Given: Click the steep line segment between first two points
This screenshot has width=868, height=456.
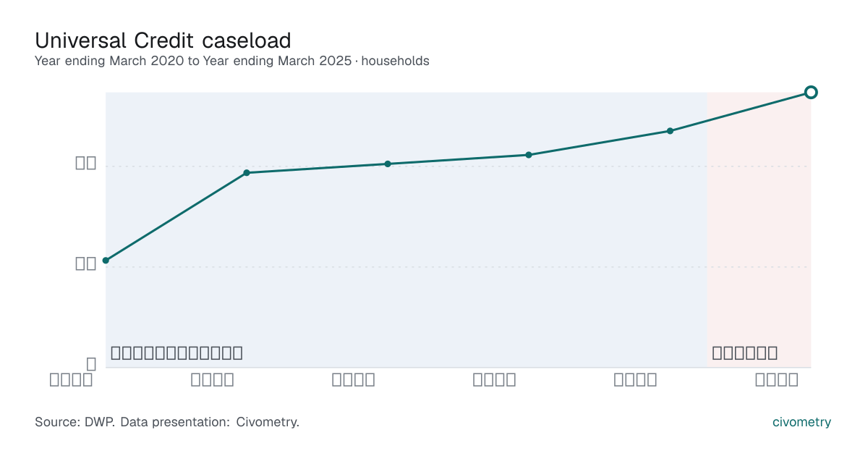Looking at the screenshot, I should pyautogui.click(x=176, y=216).
